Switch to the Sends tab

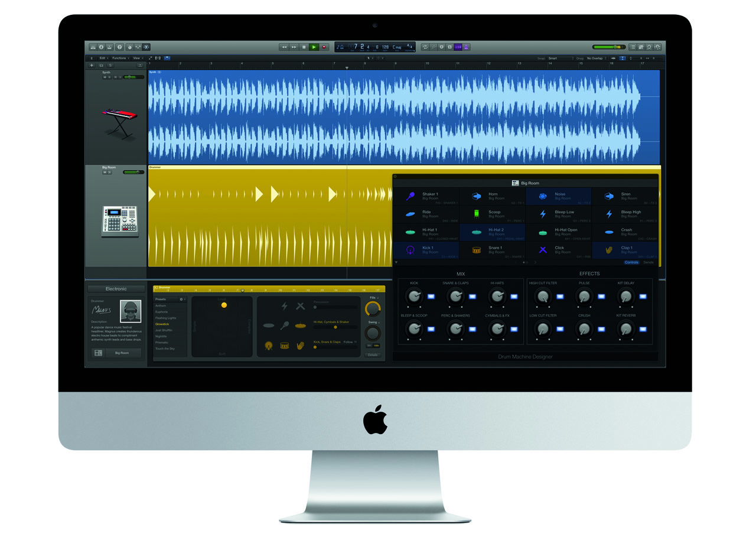tap(649, 262)
